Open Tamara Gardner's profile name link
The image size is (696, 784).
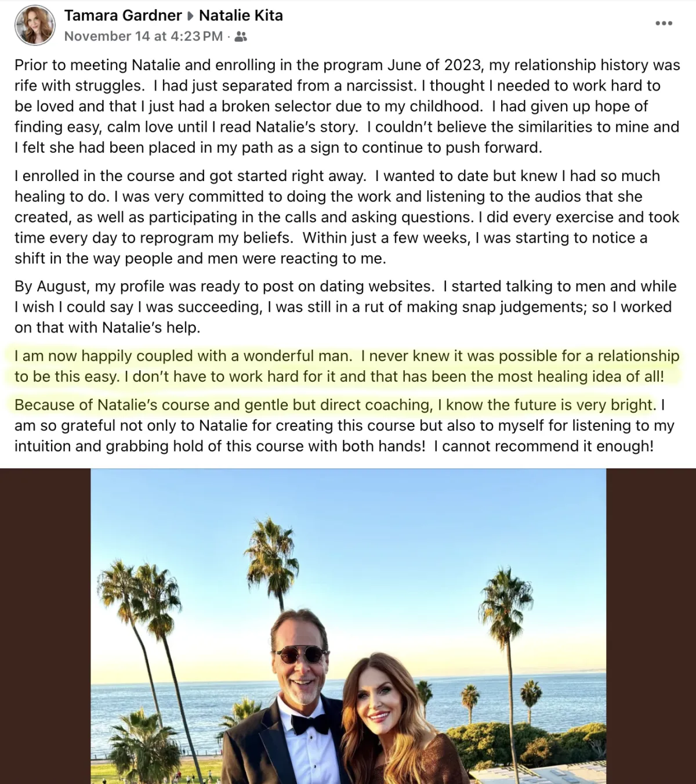[123, 16]
